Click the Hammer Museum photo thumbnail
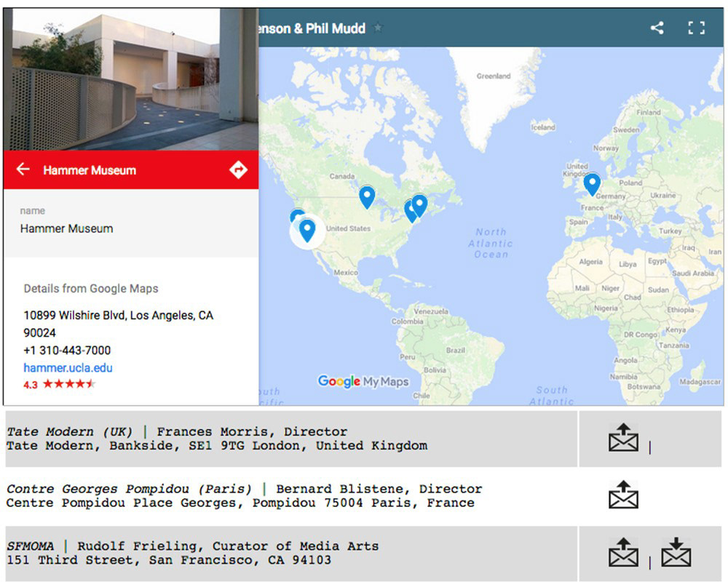728x587 pixels. [x=131, y=79]
